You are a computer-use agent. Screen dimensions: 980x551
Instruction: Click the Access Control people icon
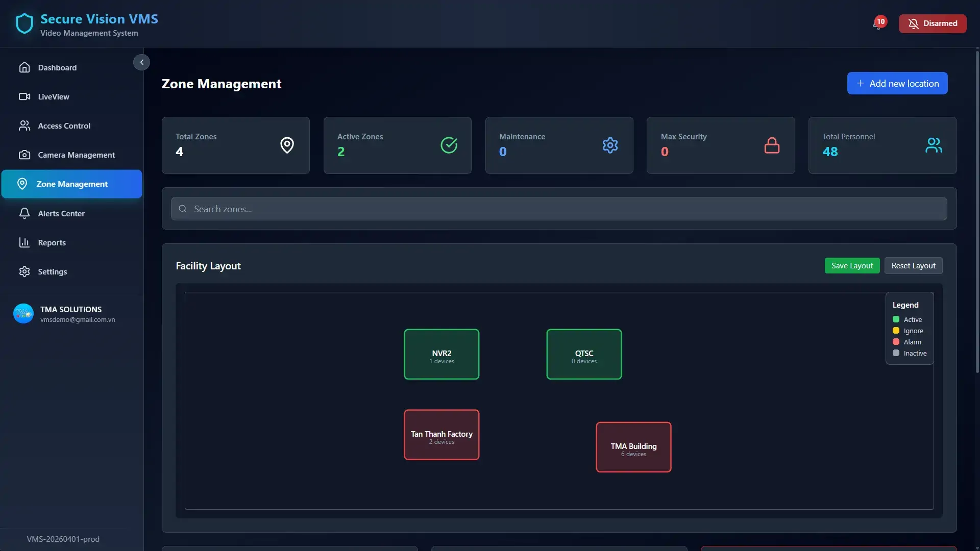coord(24,126)
